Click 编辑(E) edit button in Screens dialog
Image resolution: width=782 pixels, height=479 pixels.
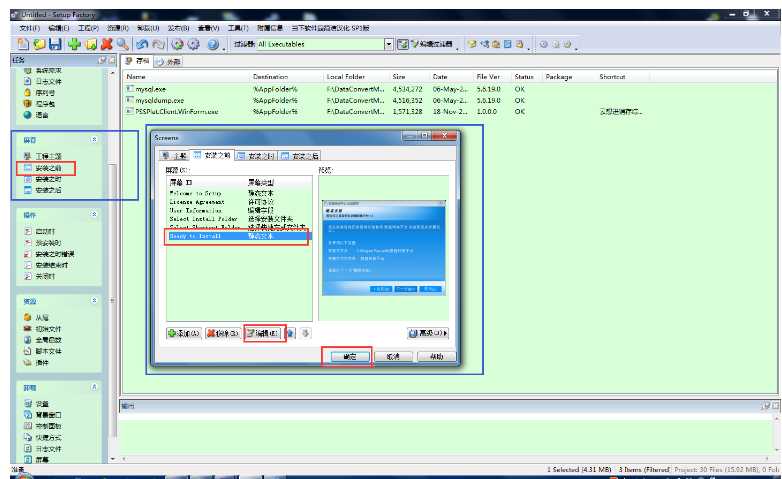coord(264,333)
